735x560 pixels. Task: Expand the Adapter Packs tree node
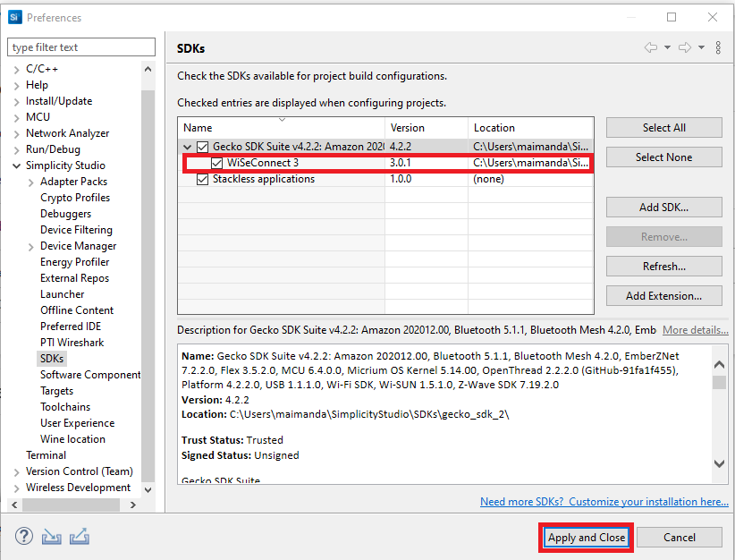coord(31,182)
